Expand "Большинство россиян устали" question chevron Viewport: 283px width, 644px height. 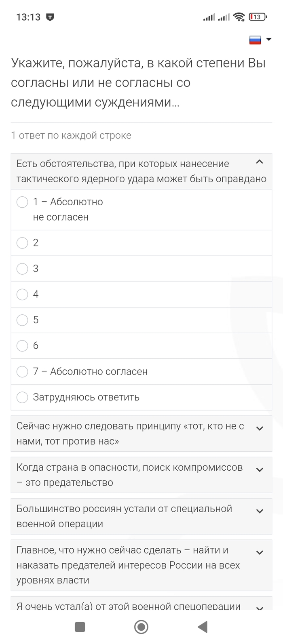point(260,511)
